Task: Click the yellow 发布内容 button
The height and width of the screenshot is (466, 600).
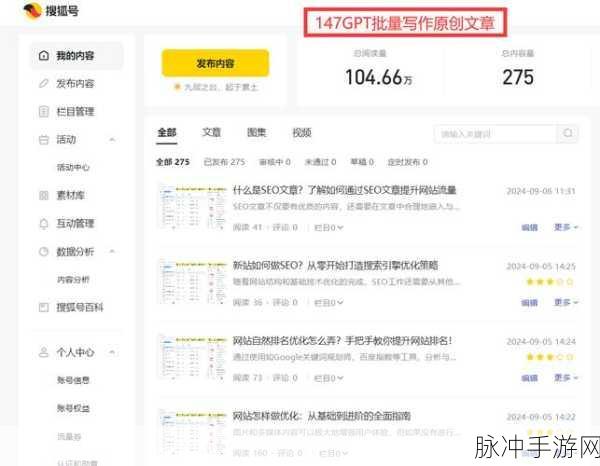Action: pos(215,63)
